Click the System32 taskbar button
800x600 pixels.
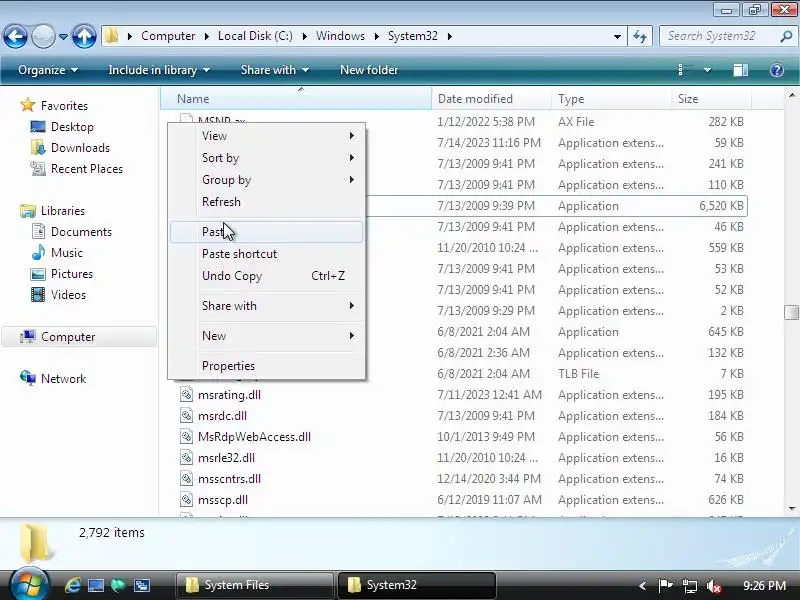click(x=416, y=585)
